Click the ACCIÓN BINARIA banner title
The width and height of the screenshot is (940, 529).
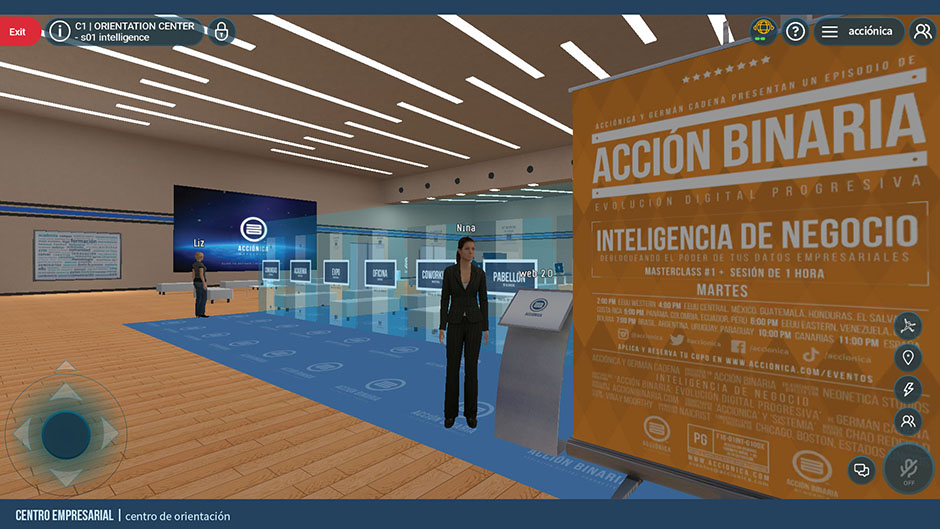pyautogui.click(x=758, y=141)
